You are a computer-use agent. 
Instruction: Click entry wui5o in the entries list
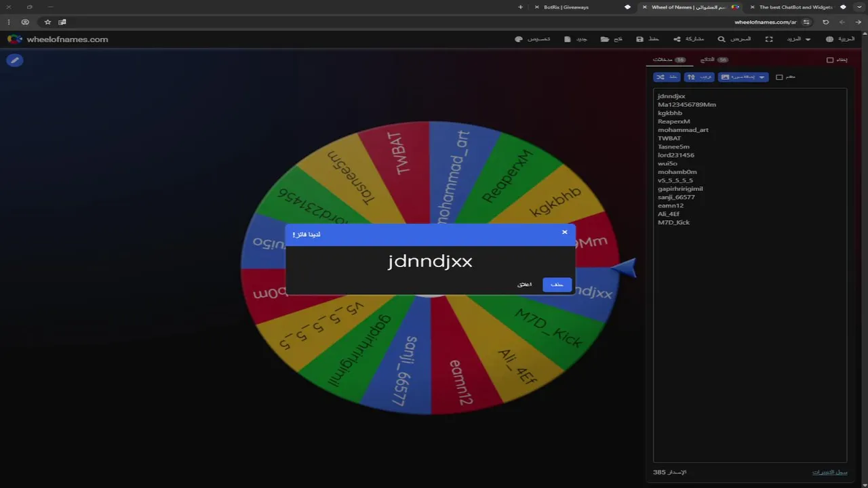667,163
